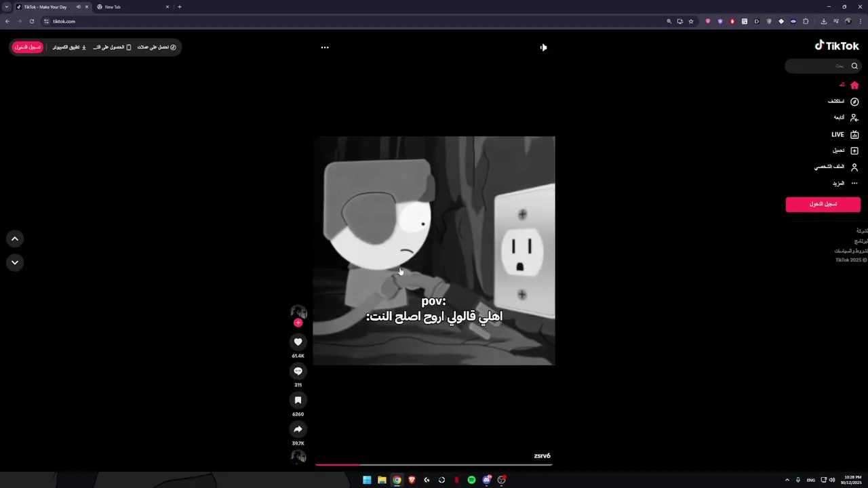
Task: Click the search magnifier icon
Action: click(854, 66)
